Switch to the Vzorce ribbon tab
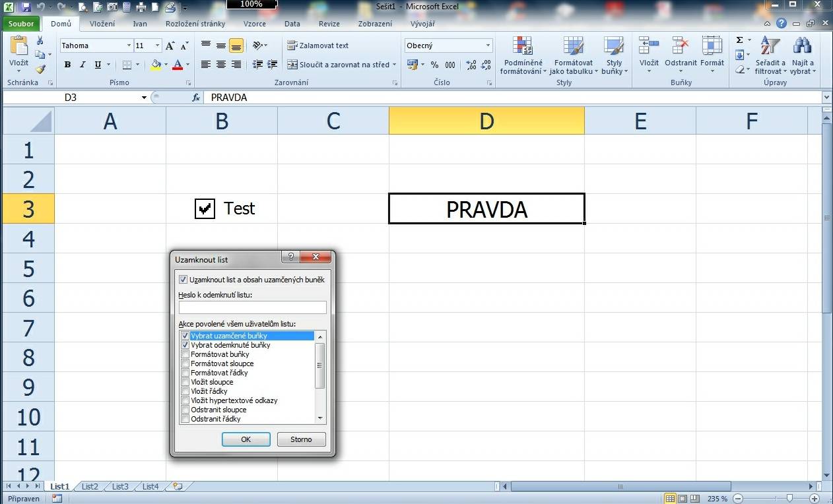833x504 pixels. 255,24
